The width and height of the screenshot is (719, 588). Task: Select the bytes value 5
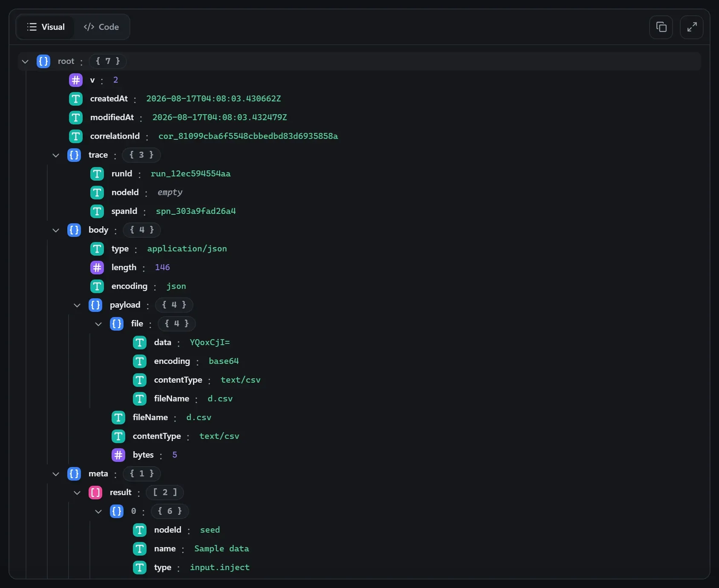175,455
